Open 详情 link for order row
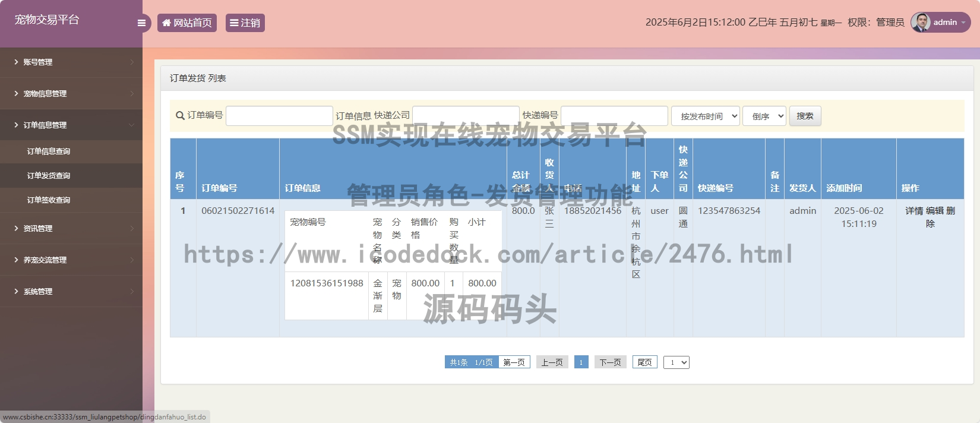Image resolution: width=980 pixels, height=423 pixels. tap(914, 211)
